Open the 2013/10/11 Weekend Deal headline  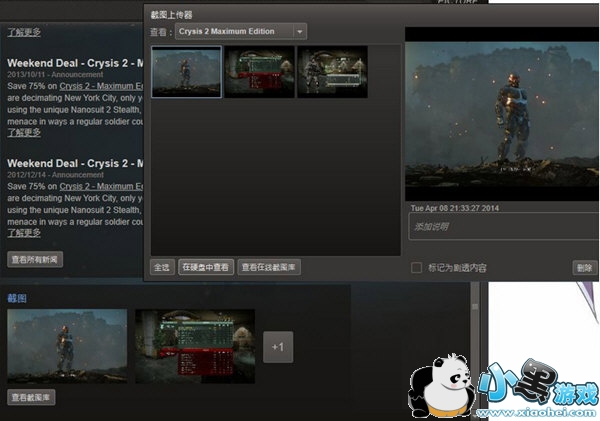[75, 63]
